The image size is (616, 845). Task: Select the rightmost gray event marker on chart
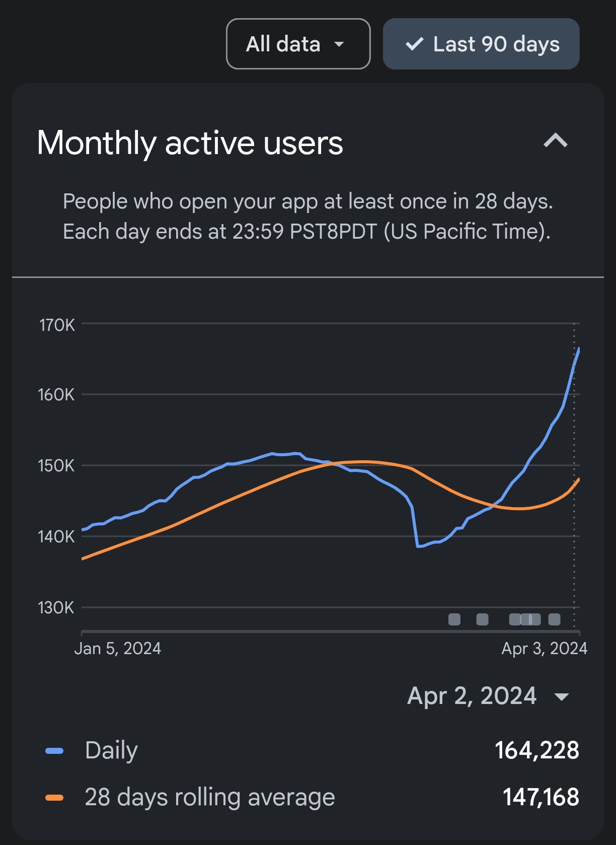pyautogui.click(x=554, y=619)
